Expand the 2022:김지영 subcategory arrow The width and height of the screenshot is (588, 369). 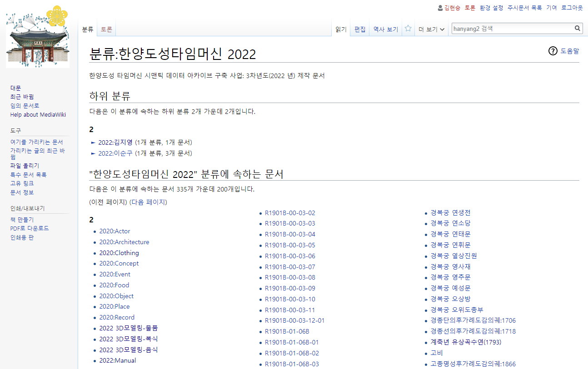point(94,143)
